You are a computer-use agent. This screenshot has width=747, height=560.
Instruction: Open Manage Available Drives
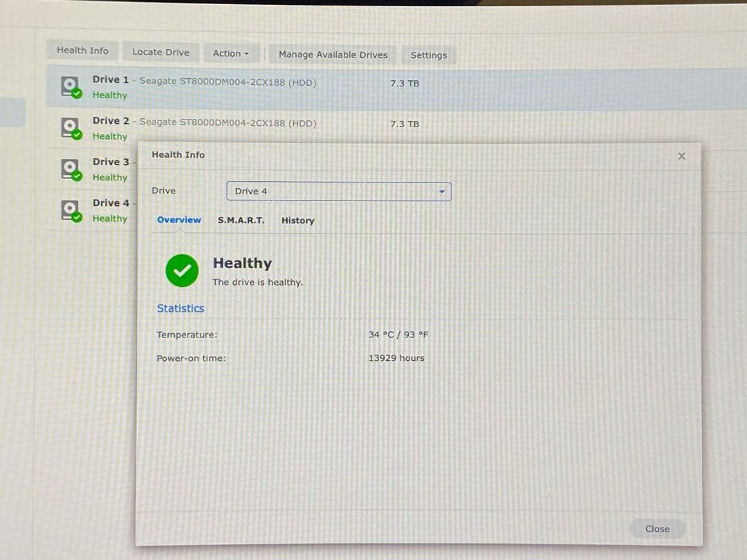[x=332, y=55]
